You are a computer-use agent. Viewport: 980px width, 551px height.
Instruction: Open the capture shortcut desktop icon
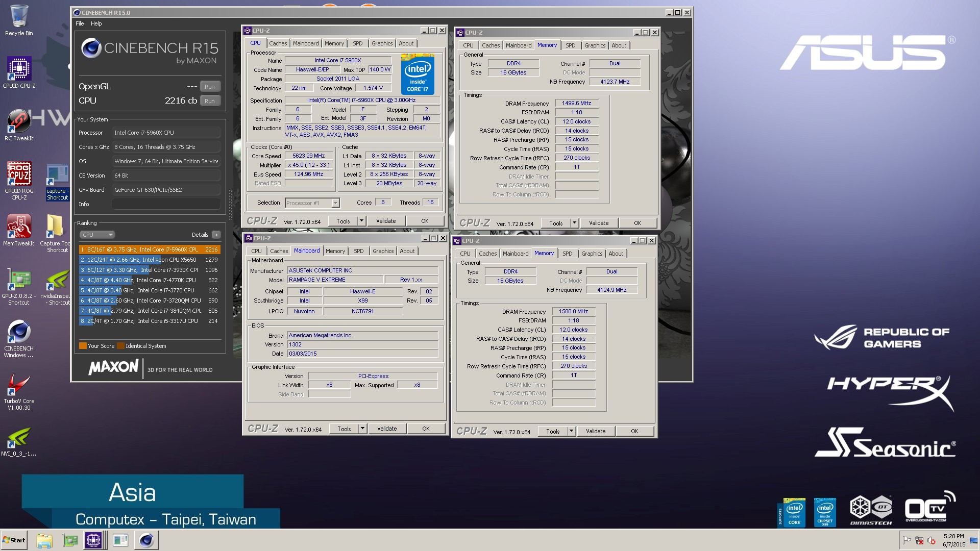click(x=57, y=182)
